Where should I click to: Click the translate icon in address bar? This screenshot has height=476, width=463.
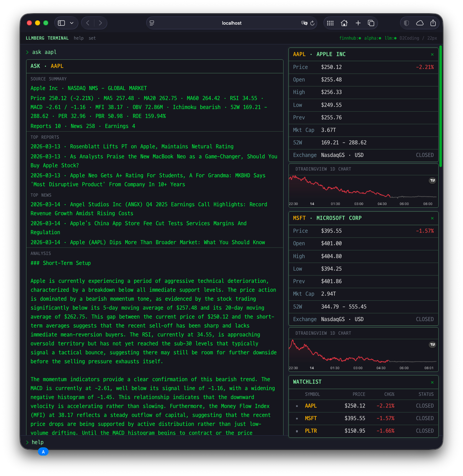(x=304, y=23)
